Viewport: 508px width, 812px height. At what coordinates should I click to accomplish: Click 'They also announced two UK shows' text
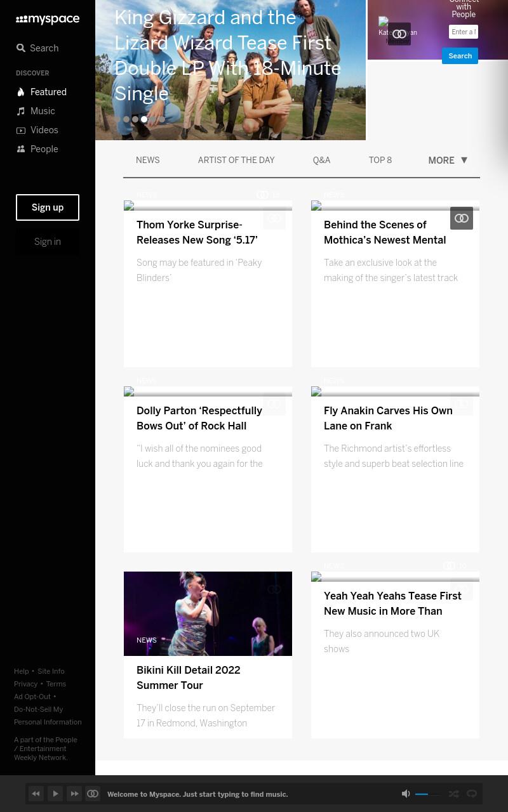382,641
